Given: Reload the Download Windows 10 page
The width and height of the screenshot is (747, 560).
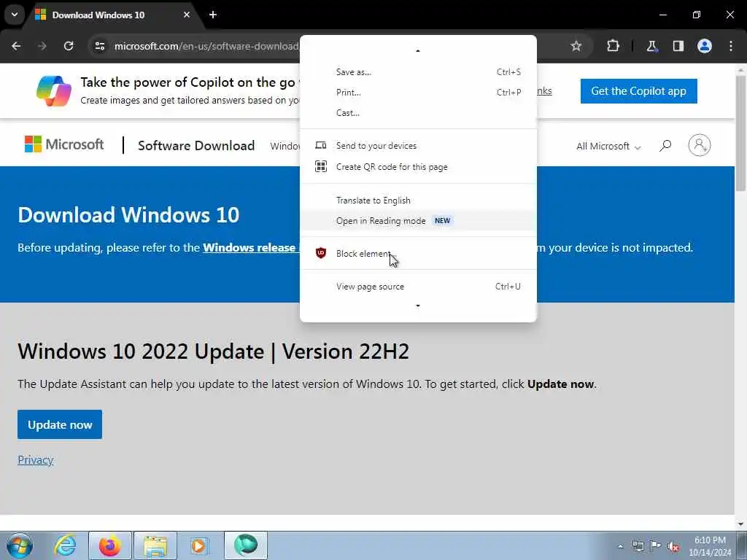Looking at the screenshot, I should click(x=69, y=46).
